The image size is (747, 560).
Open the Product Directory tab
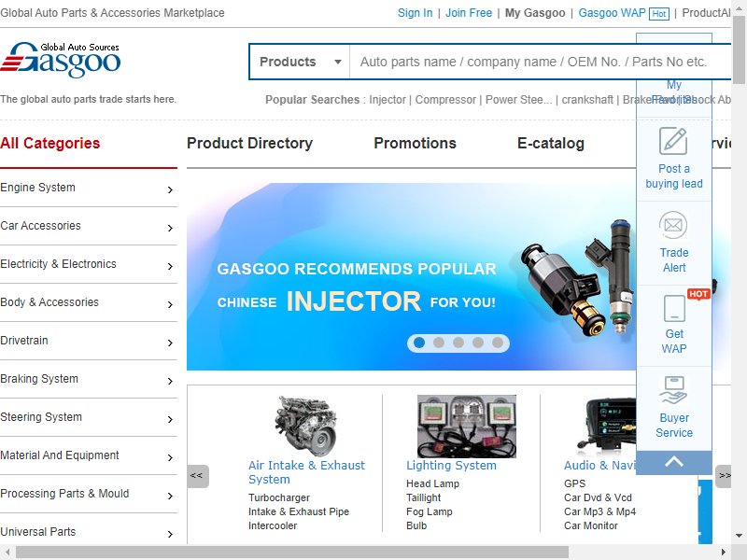(x=249, y=144)
